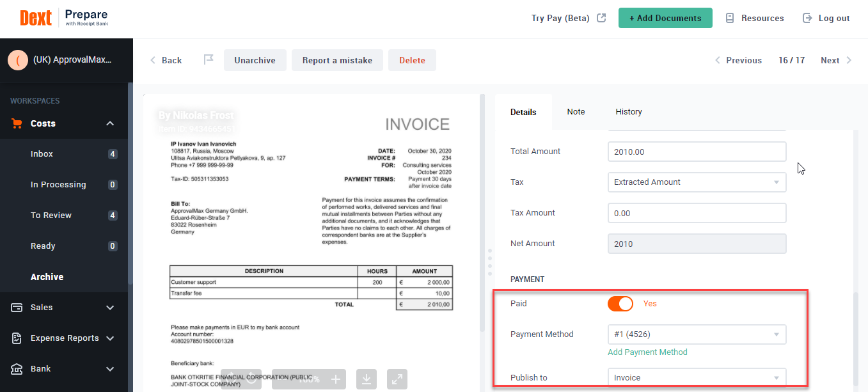
Task: Click the (UK) ApprovalMax account name
Action: point(72,59)
